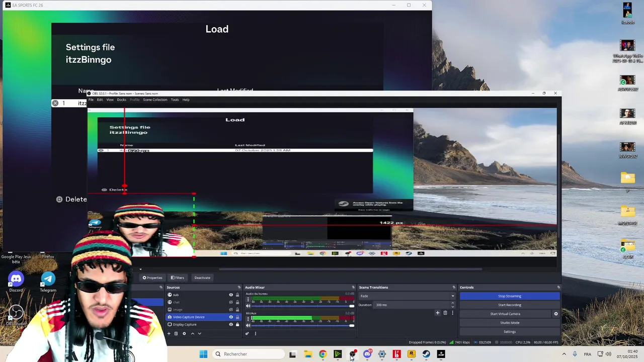Toggle lock on sub source
The image size is (644, 362).
pyautogui.click(x=237, y=295)
